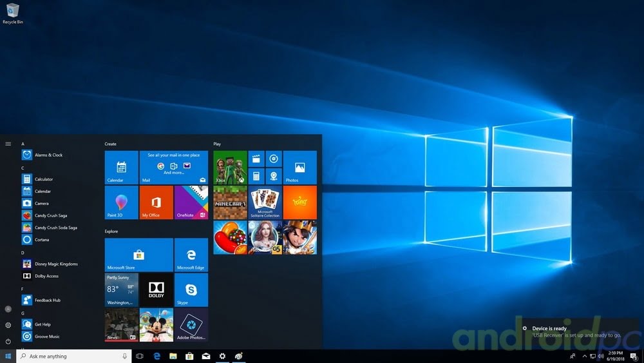Viewport: 644px width, 363px height.
Task: Open network status in tray
Action: click(592, 356)
